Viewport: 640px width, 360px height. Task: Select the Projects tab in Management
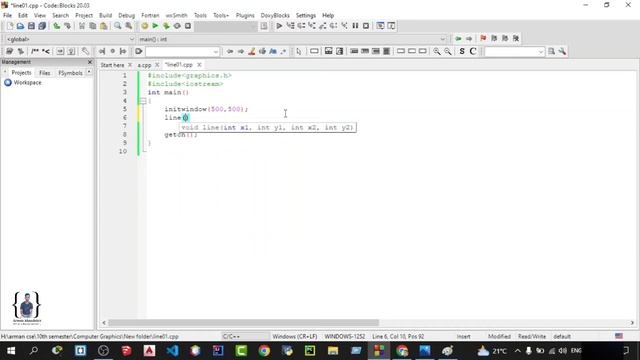tap(21, 73)
